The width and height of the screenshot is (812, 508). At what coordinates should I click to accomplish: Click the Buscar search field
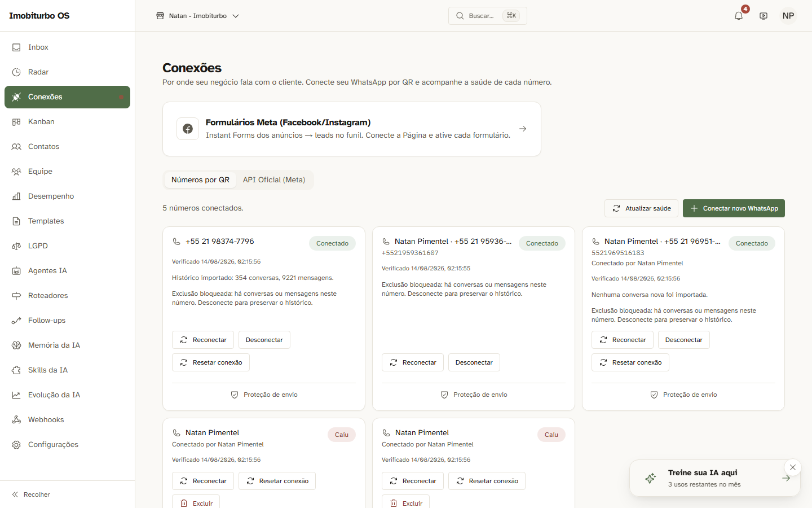pos(488,16)
